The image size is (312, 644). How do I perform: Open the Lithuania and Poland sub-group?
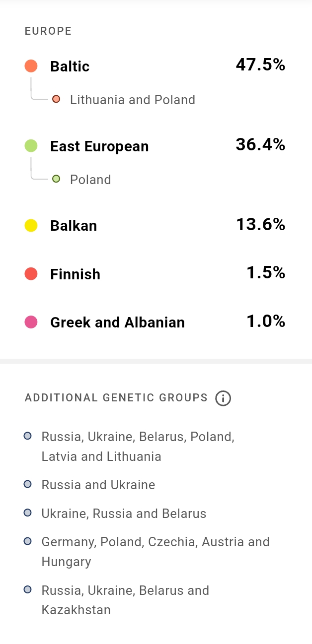(x=133, y=100)
